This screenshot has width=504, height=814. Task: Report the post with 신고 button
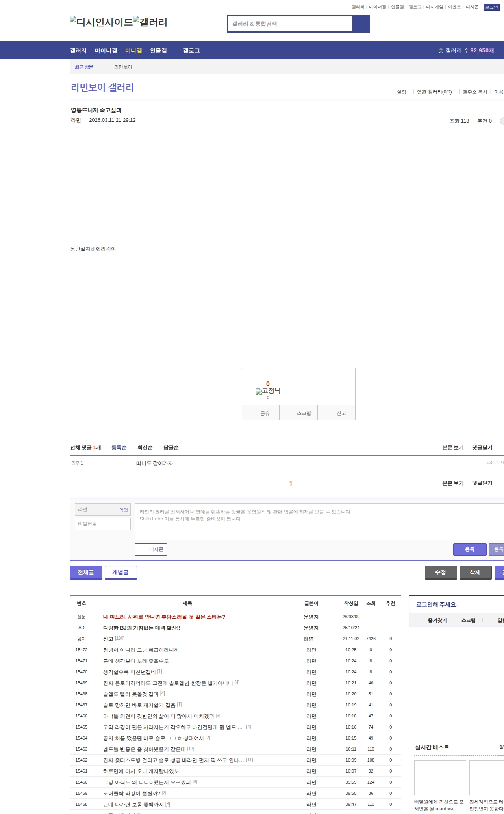(341, 413)
